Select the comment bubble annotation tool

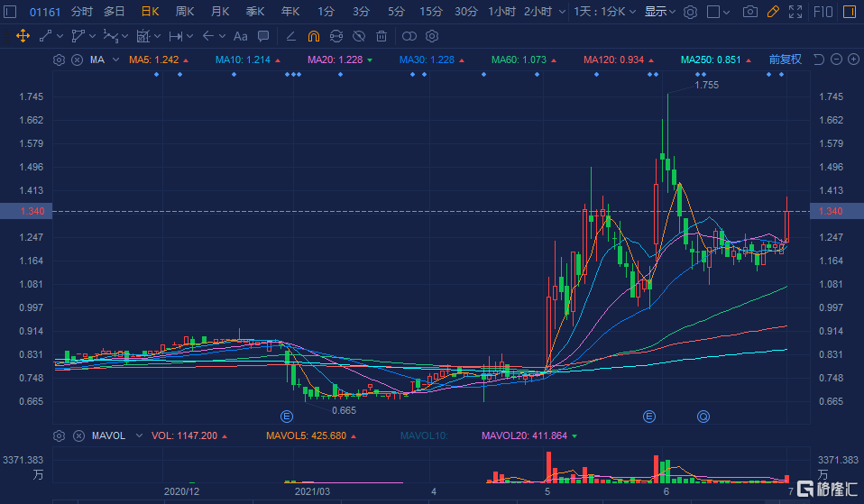pos(262,36)
